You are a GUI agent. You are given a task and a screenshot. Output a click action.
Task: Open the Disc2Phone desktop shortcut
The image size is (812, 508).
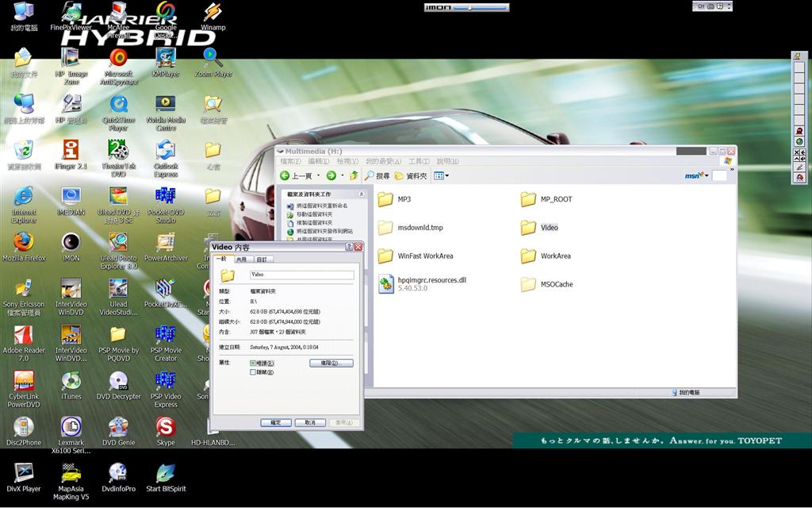tap(24, 431)
